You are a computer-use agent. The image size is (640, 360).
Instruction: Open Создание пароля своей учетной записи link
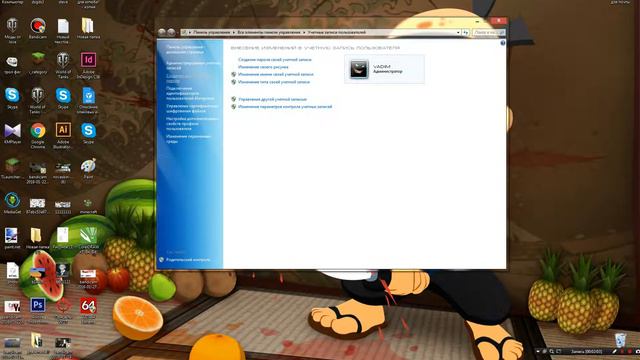pyautogui.click(x=275, y=60)
